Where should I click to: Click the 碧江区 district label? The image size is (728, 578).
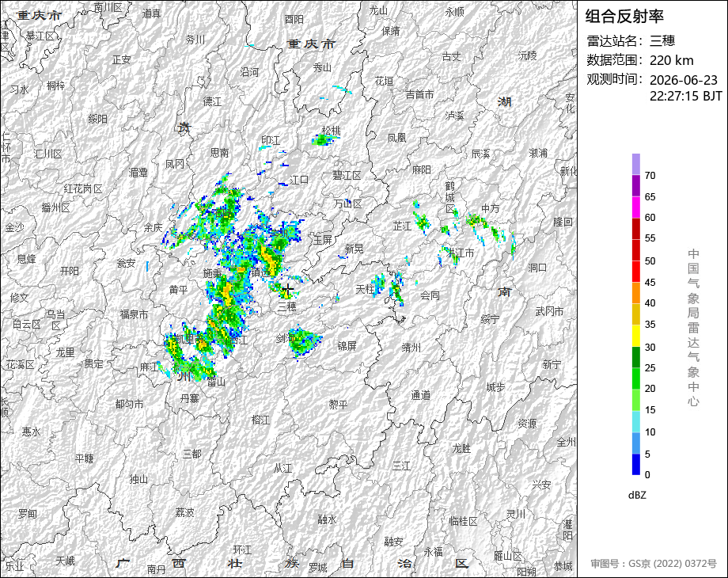(347, 175)
